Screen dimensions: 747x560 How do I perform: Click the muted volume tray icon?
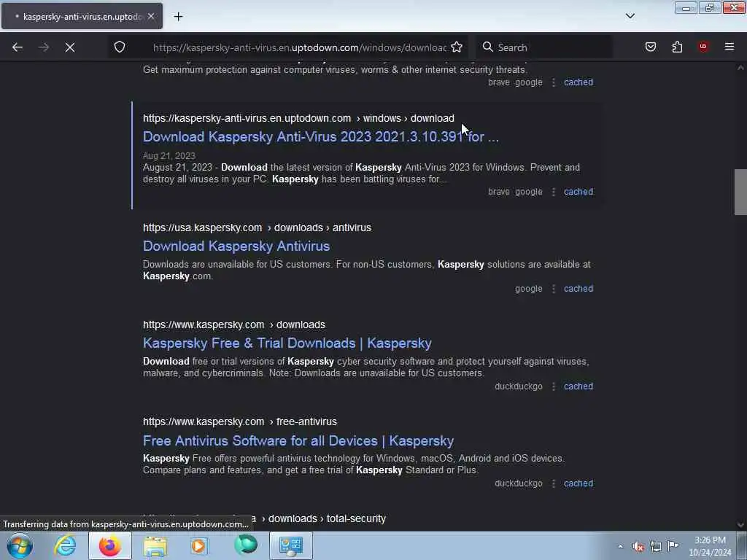pos(638,546)
